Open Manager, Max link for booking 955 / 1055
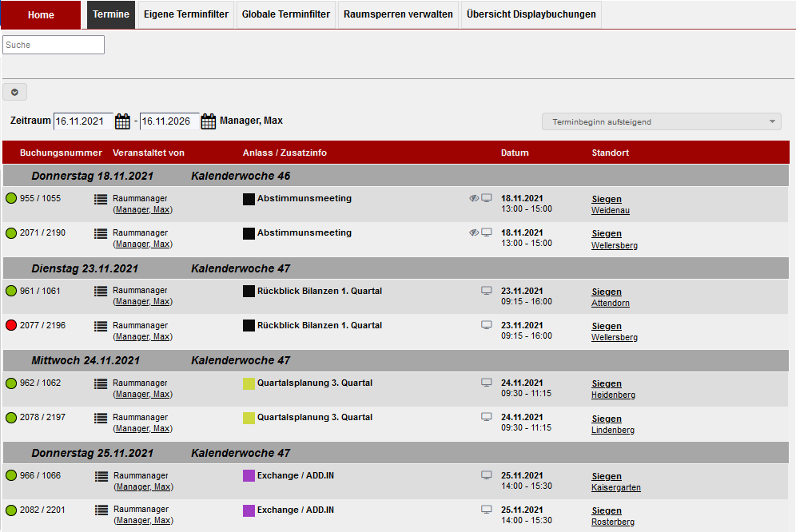This screenshot has width=796, height=532. (x=142, y=209)
